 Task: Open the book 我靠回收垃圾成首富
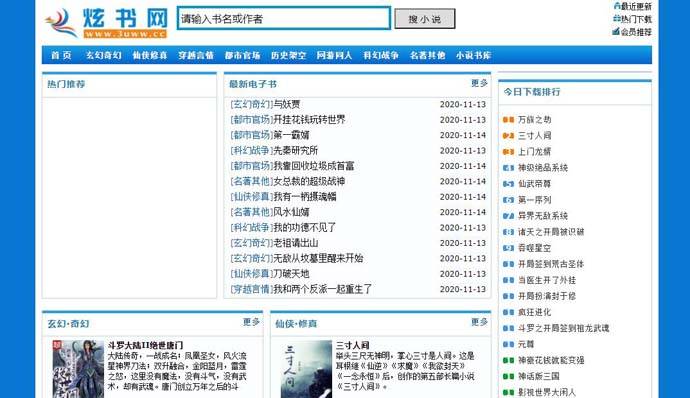pos(314,166)
